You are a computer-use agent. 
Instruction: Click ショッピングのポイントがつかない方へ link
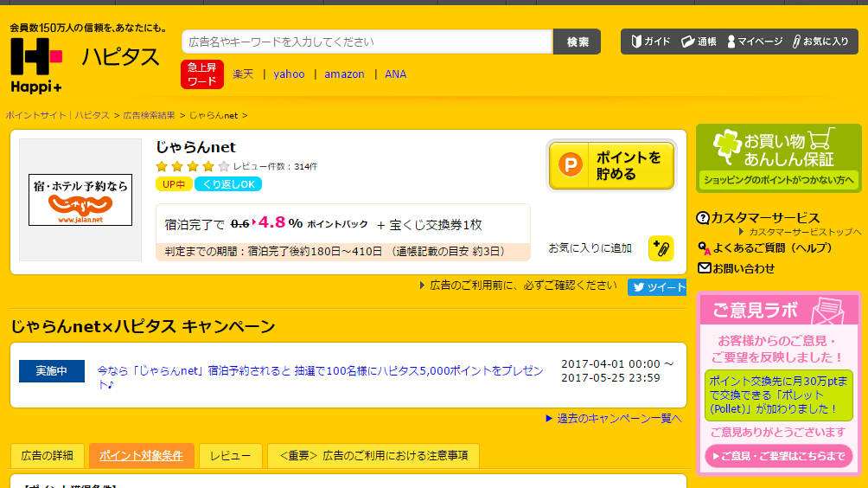[x=778, y=180]
